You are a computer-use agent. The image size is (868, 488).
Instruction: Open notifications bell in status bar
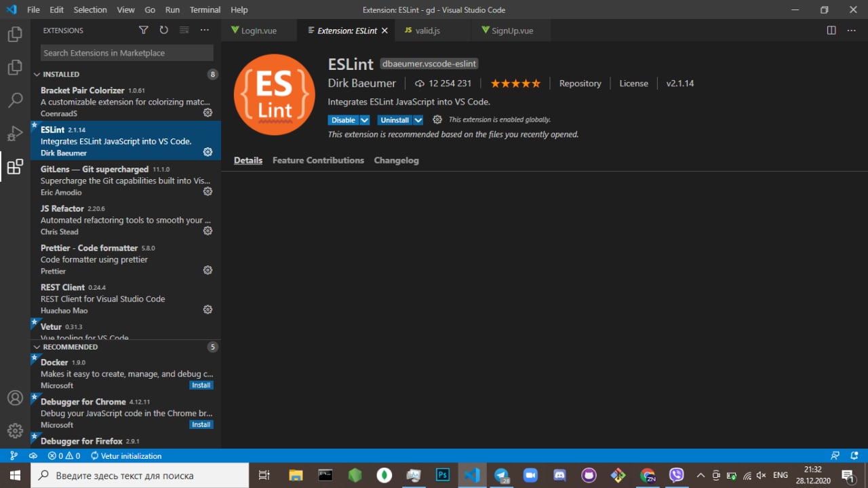point(854,456)
